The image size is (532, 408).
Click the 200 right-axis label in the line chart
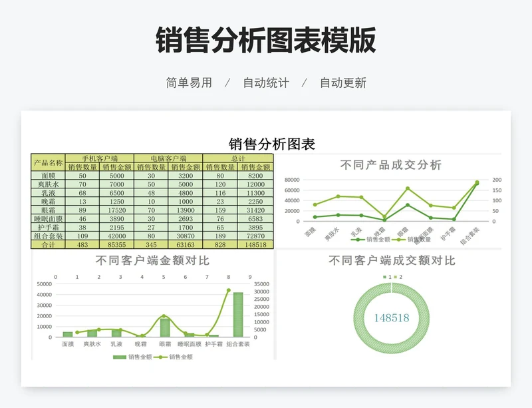pos(497,180)
